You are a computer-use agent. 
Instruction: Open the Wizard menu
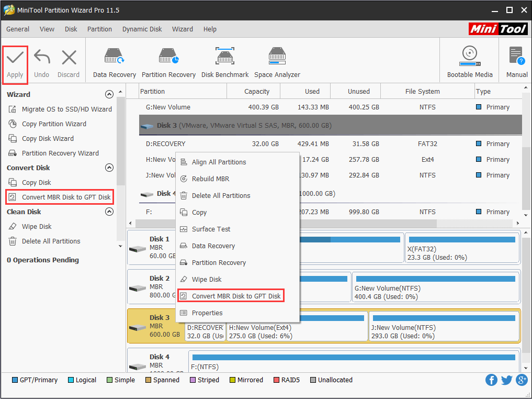[182, 29]
